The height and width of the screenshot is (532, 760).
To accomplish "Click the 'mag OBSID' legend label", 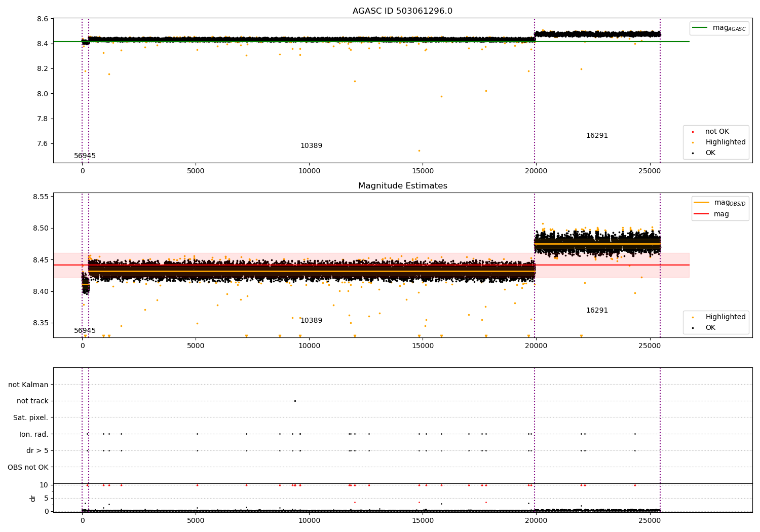I will (x=730, y=203).
